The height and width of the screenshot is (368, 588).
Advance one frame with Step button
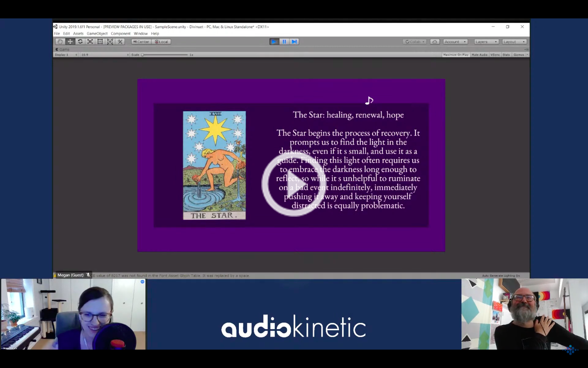coord(294,42)
